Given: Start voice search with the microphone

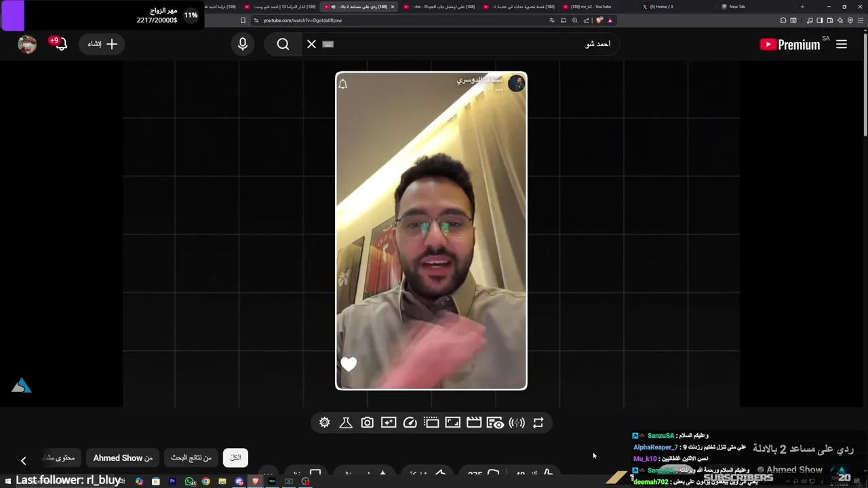Looking at the screenshot, I should click(243, 44).
